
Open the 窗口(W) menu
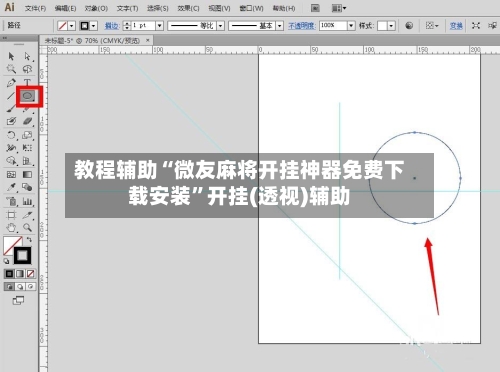tap(251, 8)
